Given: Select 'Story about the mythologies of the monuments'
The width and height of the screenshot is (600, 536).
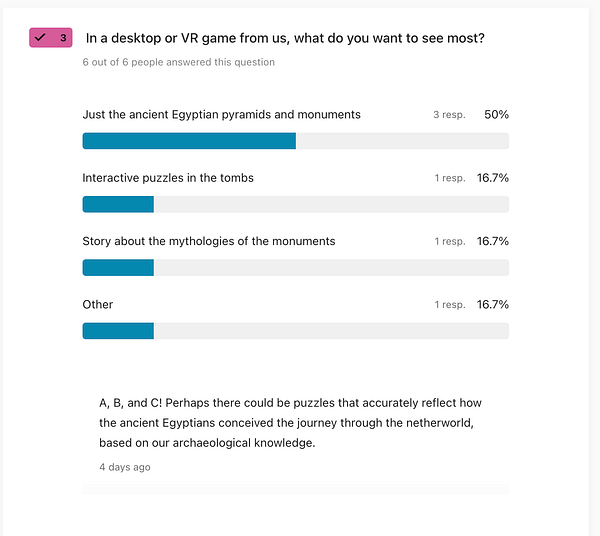Looking at the screenshot, I should pos(209,241).
